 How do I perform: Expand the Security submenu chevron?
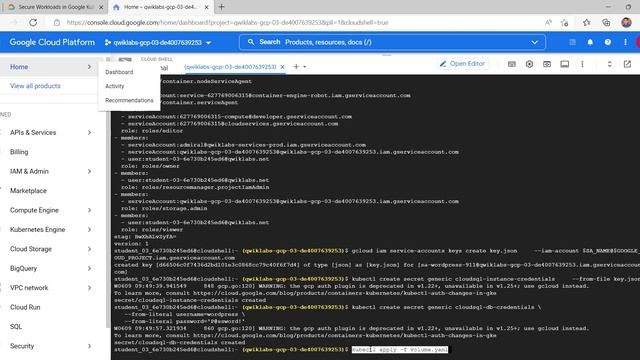pos(89,346)
